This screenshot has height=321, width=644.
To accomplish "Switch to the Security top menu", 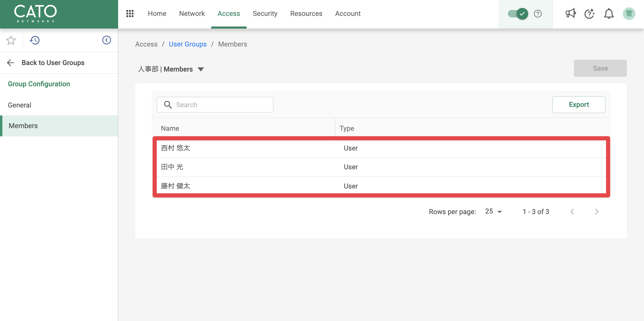I will click(x=265, y=14).
